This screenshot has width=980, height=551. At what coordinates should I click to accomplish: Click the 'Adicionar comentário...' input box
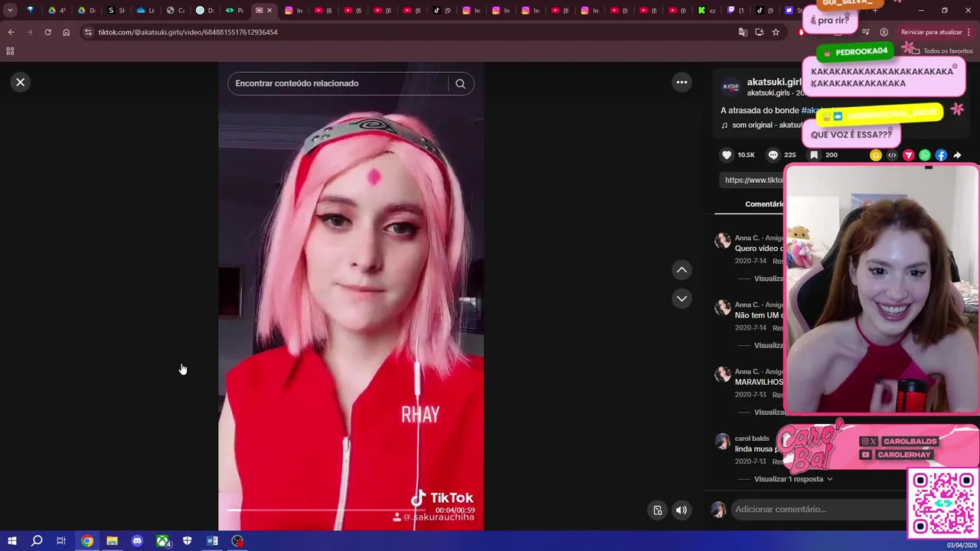pyautogui.click(x=819, y=510)
